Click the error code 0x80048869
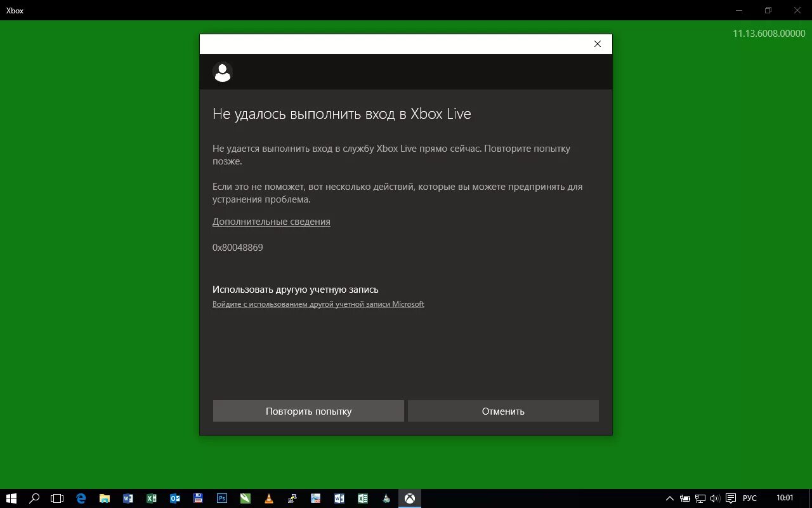 pos(238,248)
